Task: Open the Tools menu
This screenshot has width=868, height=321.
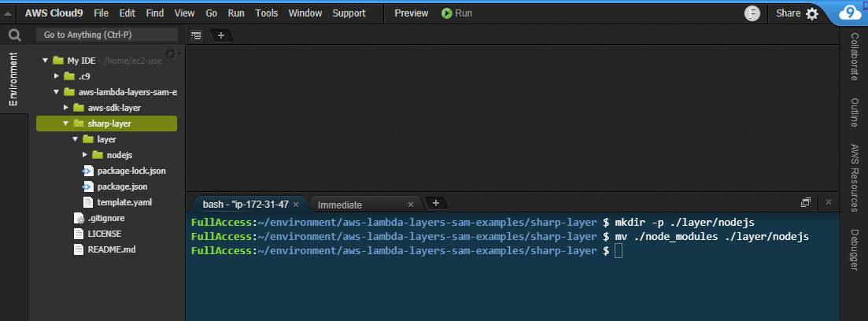Action: [x=266, y=13]
